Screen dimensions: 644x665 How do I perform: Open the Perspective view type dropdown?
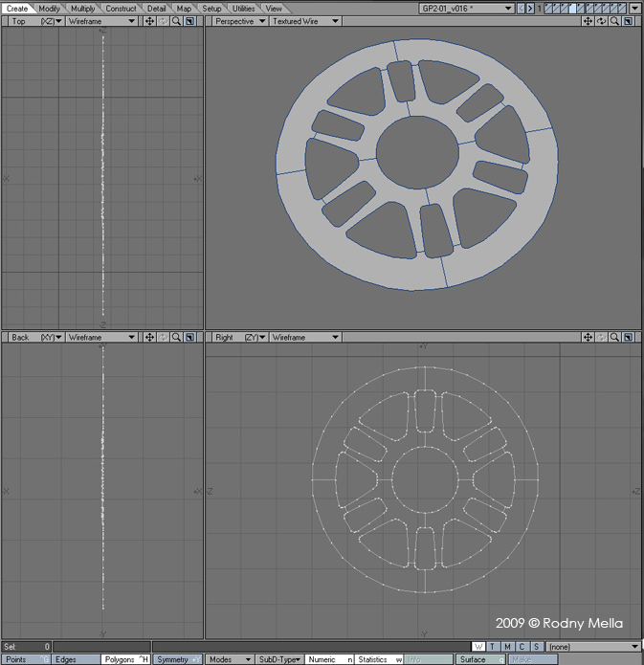(x=238, y=21)
